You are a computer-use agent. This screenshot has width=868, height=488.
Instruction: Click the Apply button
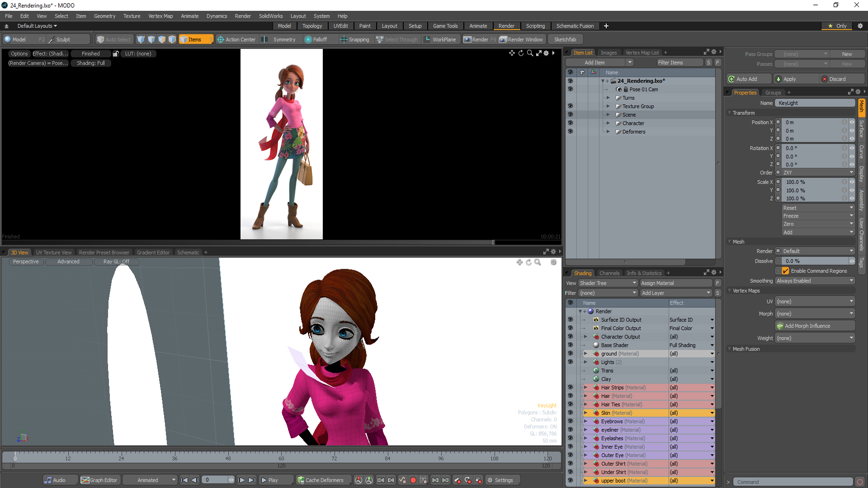(x=789, y=79)
